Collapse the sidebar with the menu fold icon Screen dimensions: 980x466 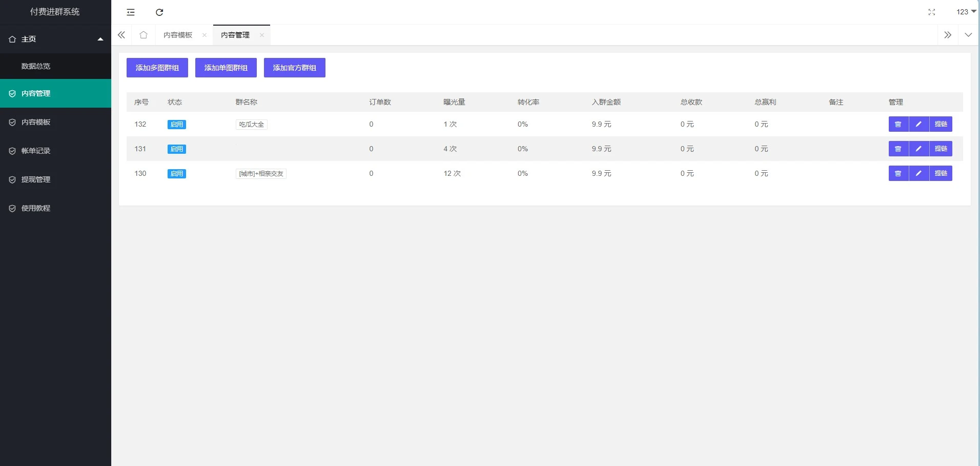tap(131, 12)
